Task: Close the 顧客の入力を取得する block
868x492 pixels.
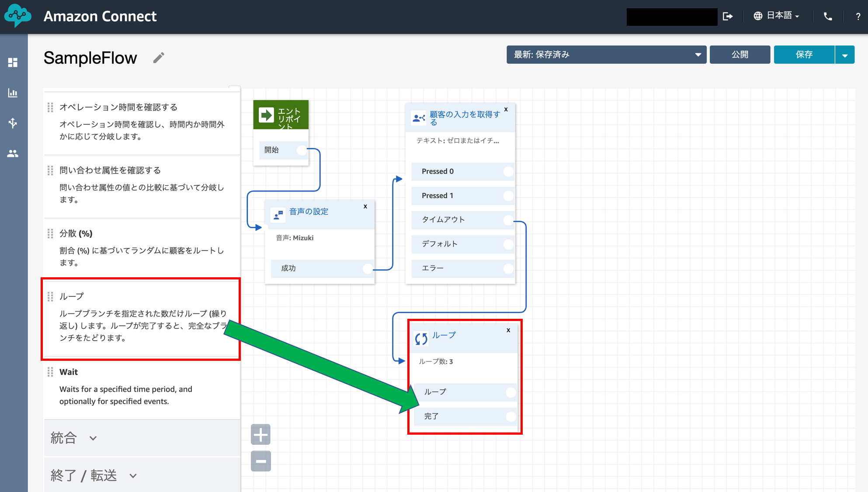Action: tap(506, 109)
